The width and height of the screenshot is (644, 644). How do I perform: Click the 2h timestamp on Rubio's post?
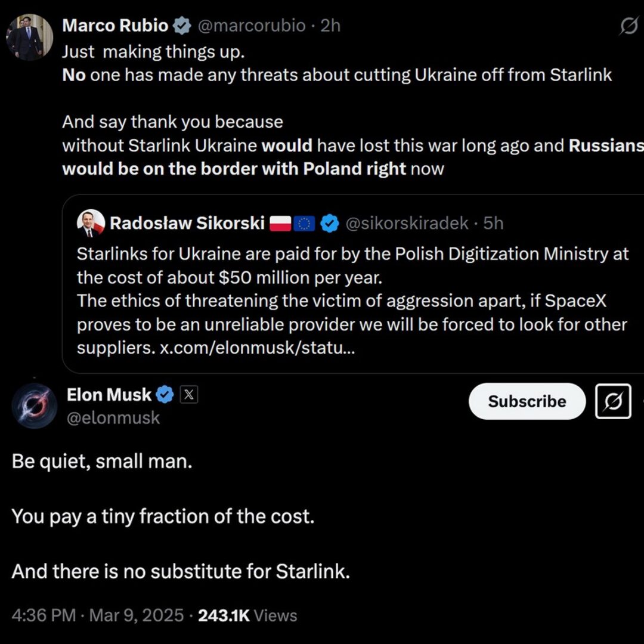[330, 26]
